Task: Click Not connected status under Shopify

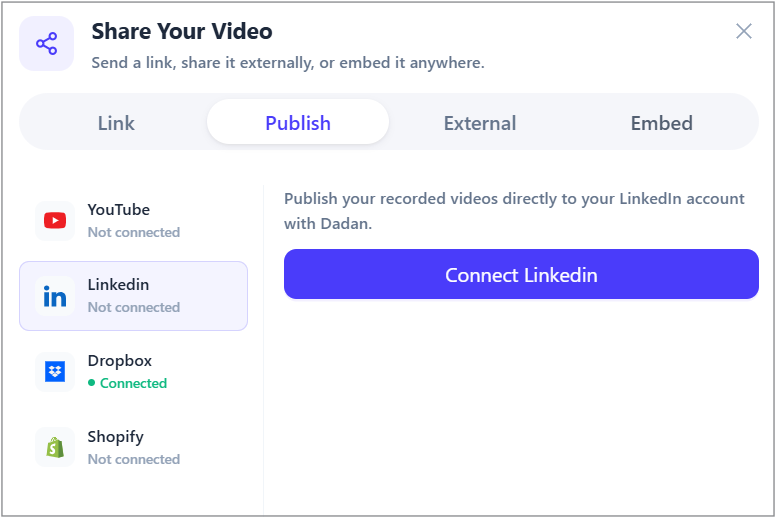Action: (134, 459)
